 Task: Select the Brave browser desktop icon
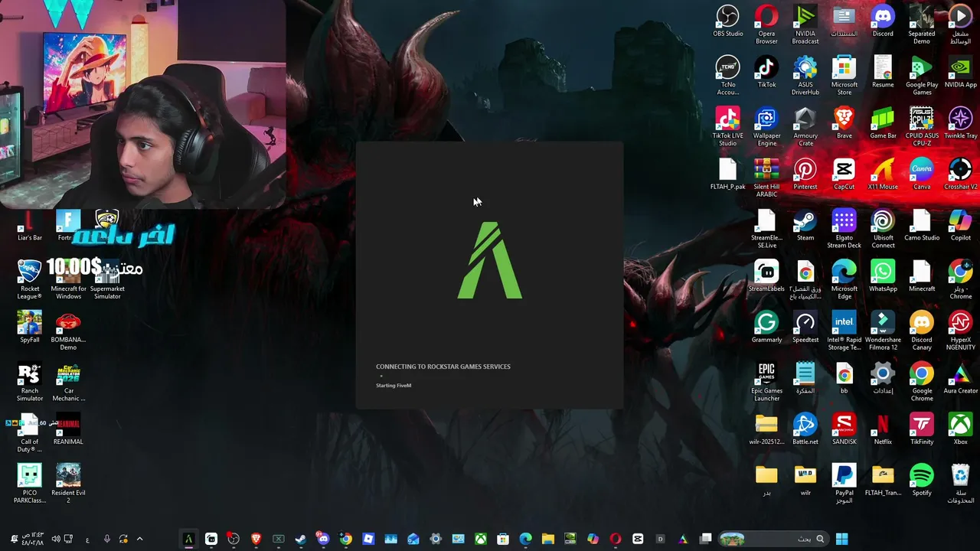pyautogui.click(x=844, y=124)
